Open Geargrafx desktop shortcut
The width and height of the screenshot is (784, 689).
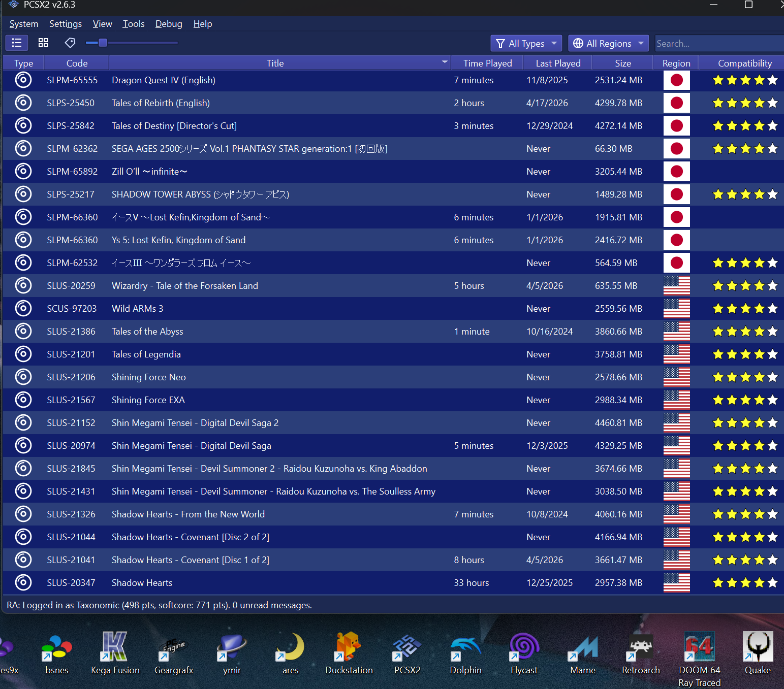click(174, 654)
